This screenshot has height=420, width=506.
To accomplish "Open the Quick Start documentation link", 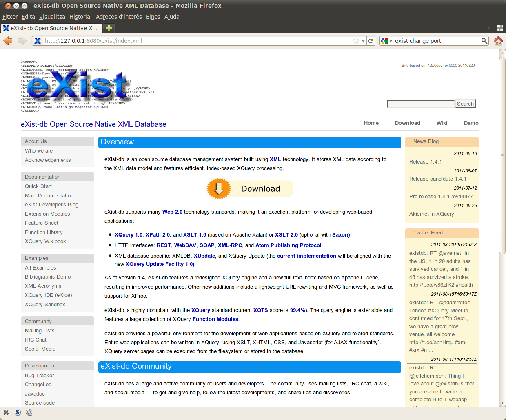I will point(38,186).
